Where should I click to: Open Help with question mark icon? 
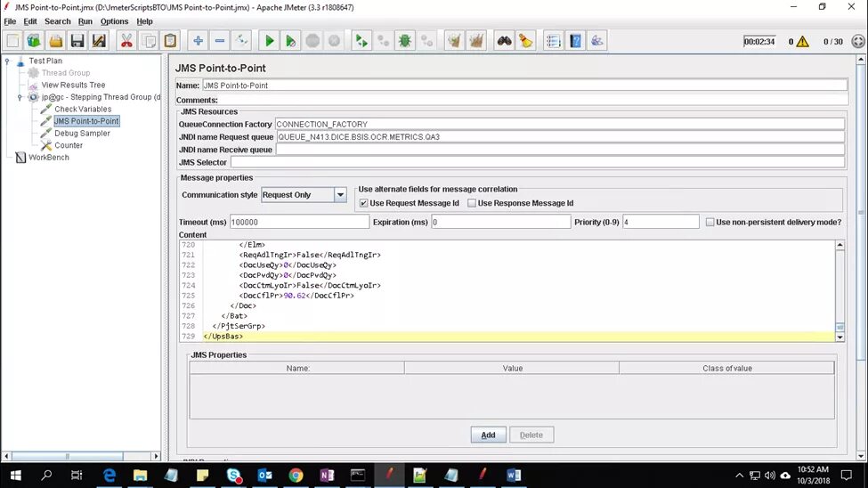click(575, 40)
